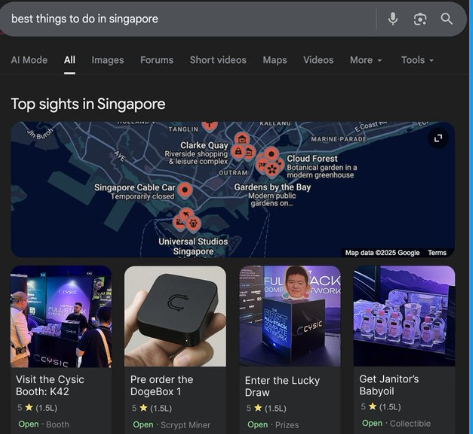Click the DogeBox 1 device thumbnail

pos(175,316)
